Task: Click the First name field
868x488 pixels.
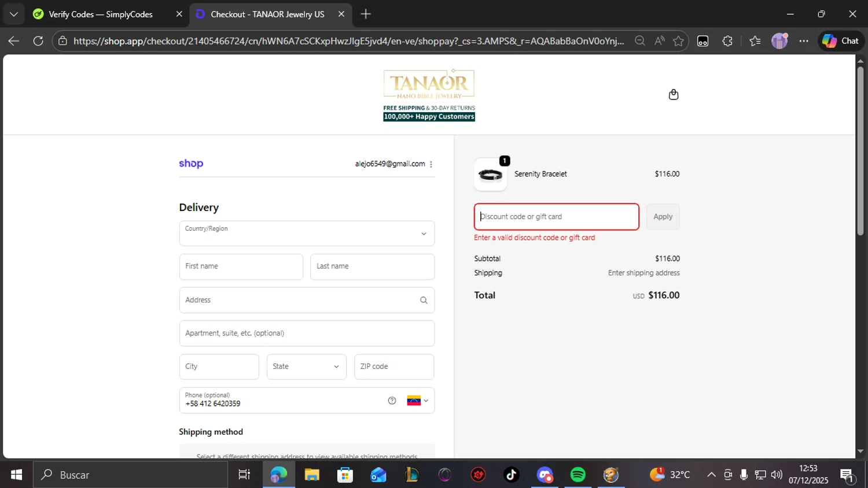Action: 241,267
